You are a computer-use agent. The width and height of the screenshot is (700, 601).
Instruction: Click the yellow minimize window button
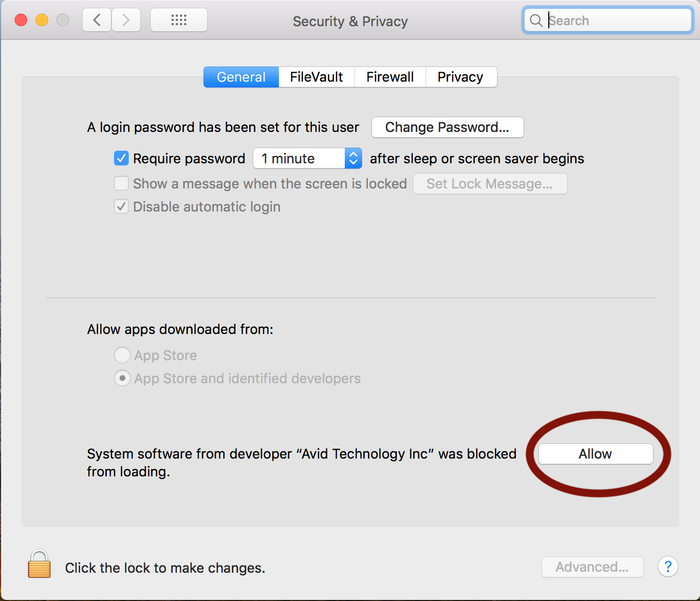(42, 20)
